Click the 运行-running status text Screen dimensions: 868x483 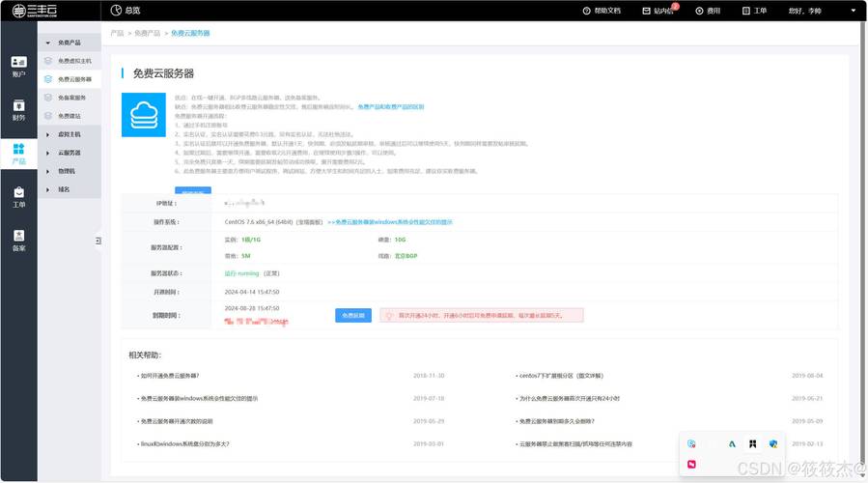point(241,273)
